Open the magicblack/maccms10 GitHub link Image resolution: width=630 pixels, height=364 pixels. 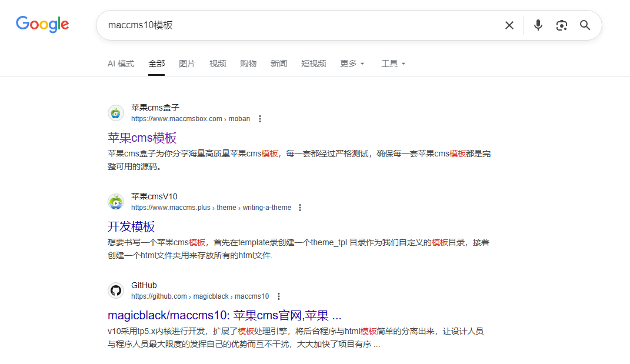click(x=224, y=315)
